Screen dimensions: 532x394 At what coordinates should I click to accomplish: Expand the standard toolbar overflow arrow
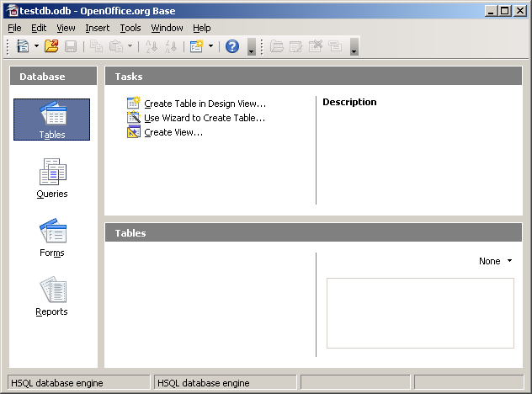click(252, 46)
